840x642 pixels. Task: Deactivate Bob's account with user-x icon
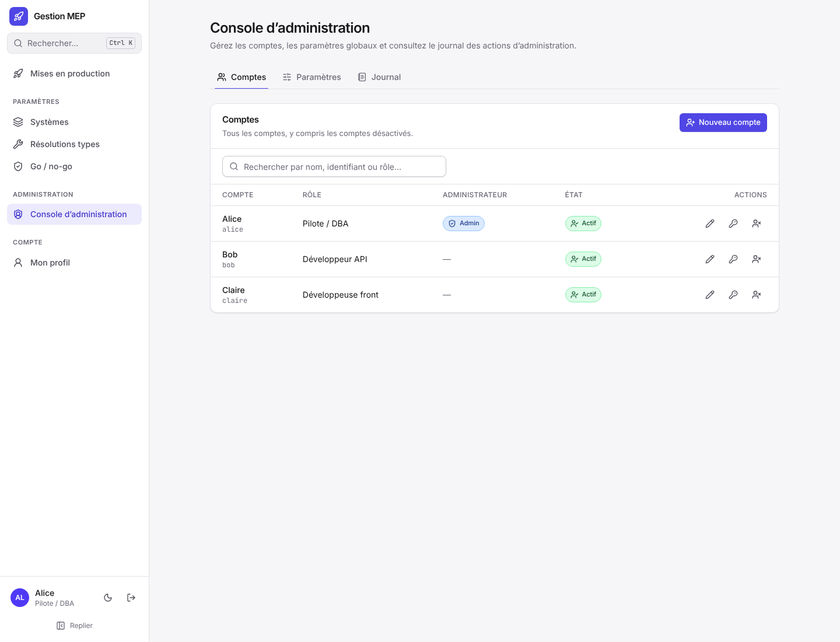tap(757, 259)
